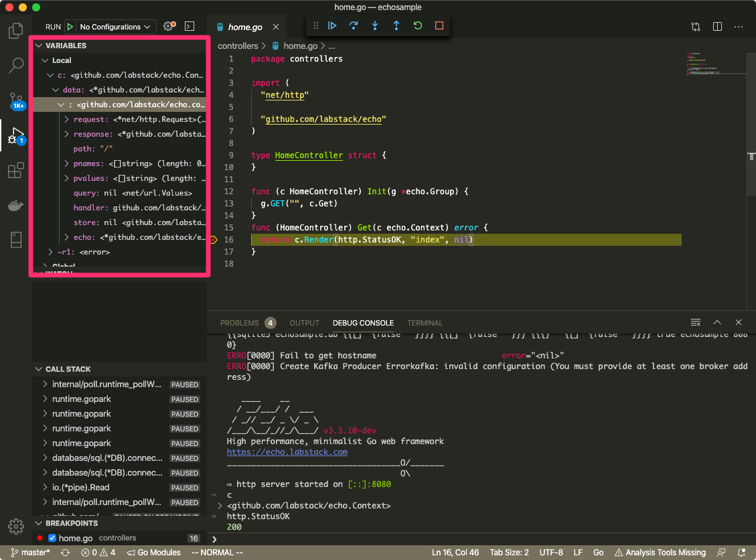Stop the debugging session
756x560 pixels.
pos(439,26)
